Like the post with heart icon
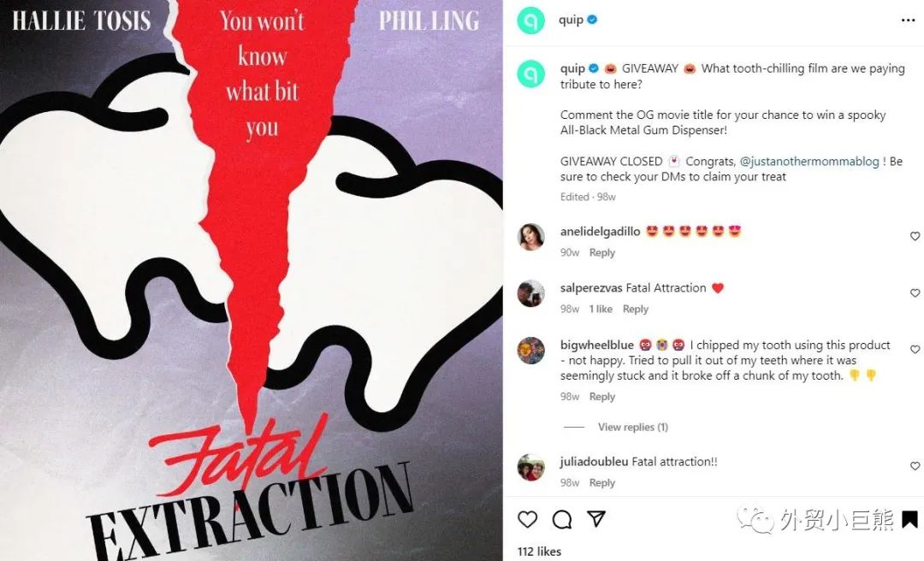 tap(527, 519)
